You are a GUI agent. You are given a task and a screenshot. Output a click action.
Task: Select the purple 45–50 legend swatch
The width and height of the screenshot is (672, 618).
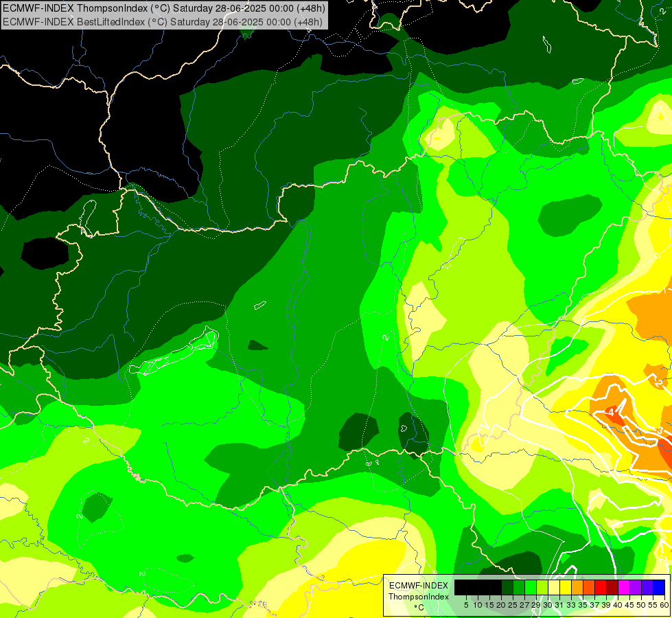point(636,587)
